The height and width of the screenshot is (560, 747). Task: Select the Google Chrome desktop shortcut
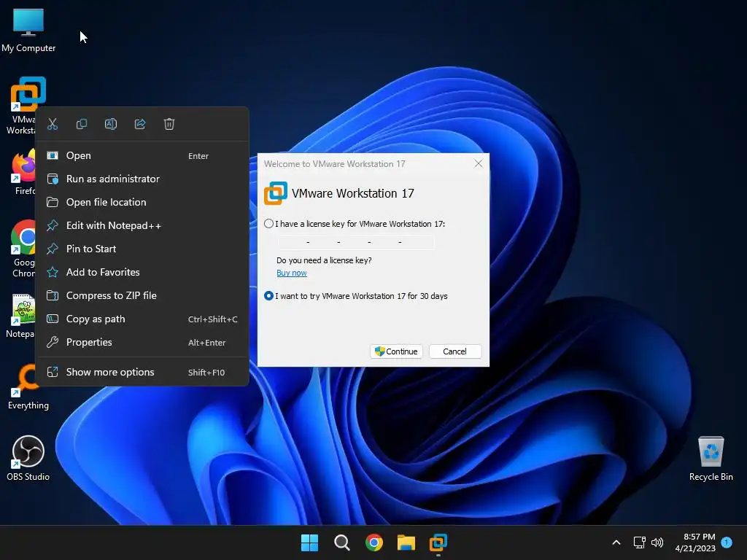[x=23, y=249]
